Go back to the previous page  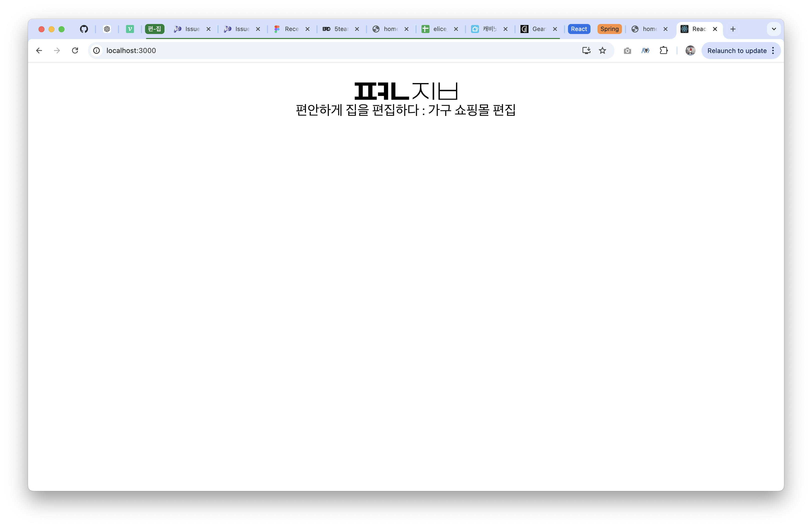39,50
